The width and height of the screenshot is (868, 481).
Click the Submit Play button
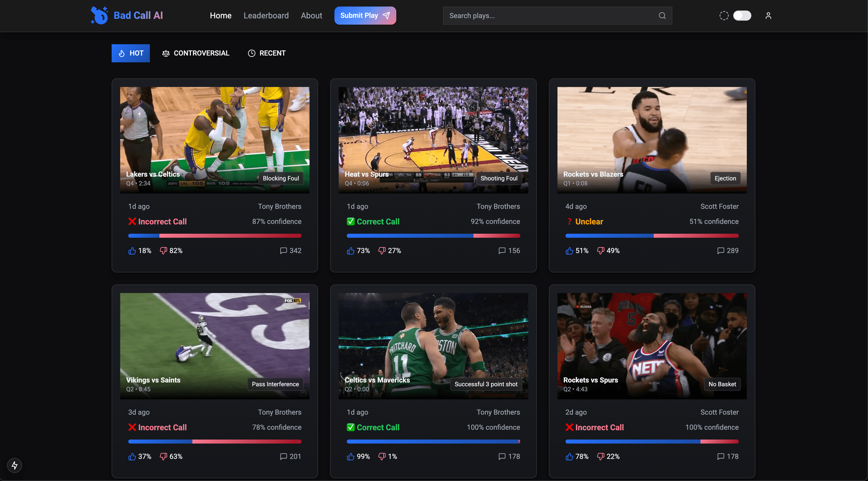click(x=365, y=16)
